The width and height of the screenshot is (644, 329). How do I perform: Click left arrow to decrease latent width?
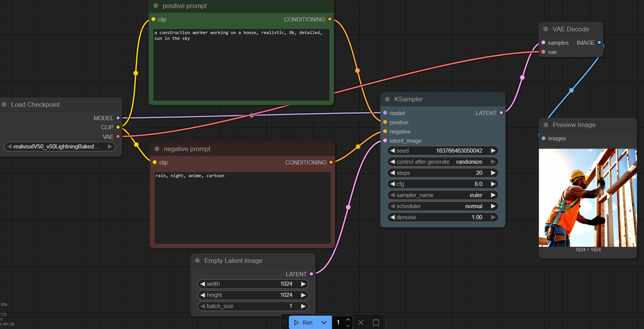point(203,284)
